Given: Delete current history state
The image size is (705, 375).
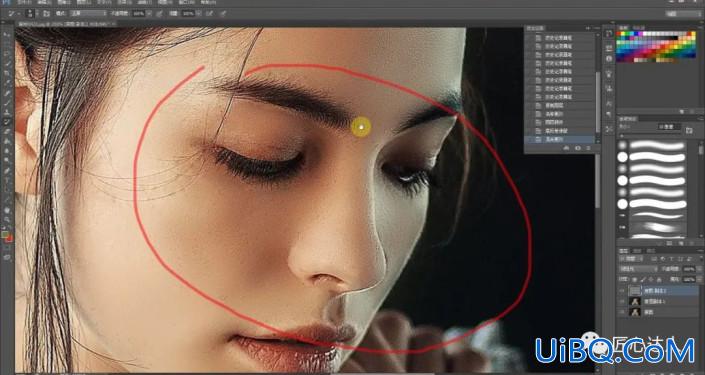Looking at the screenshot, I should (588, 147).
